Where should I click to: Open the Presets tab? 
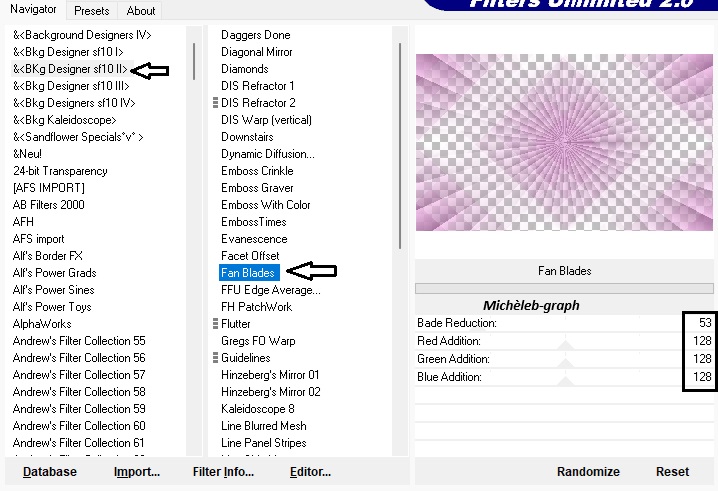[x=92, y=11]
